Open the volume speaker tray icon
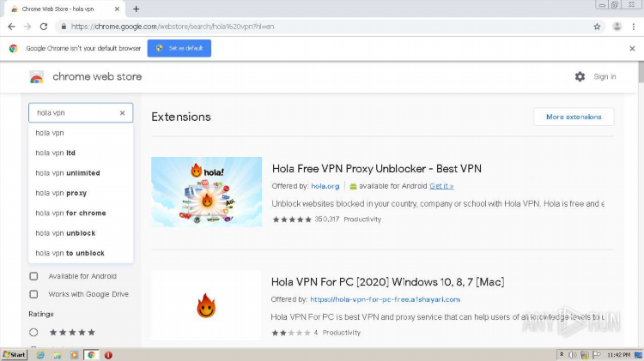Image resolution: width=644 pixels, height=361 pixels. click(x=572, y=355)
